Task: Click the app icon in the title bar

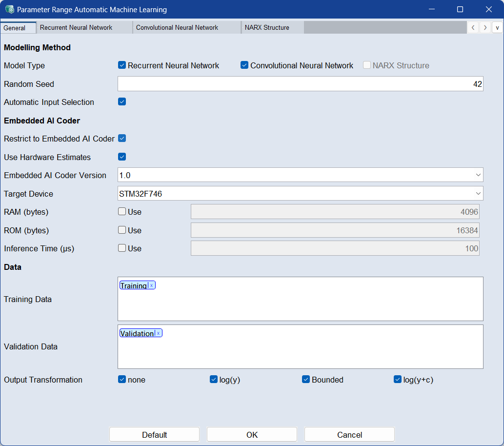Action: pyautogui.click(x=9, y=9)
